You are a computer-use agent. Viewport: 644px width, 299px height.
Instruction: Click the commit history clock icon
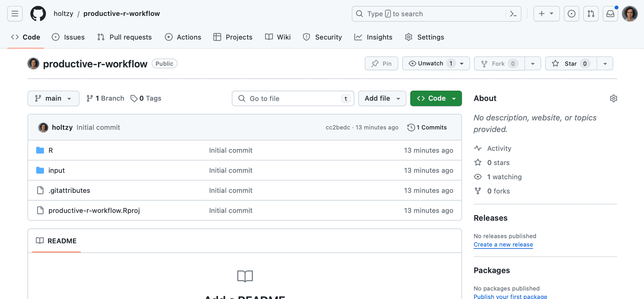411,128
